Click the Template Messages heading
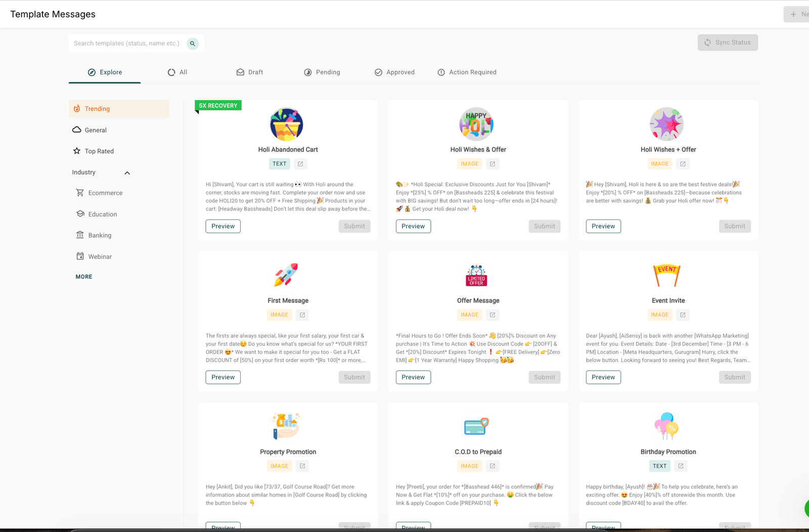809x532 pixels. click(x=53, y=15)
